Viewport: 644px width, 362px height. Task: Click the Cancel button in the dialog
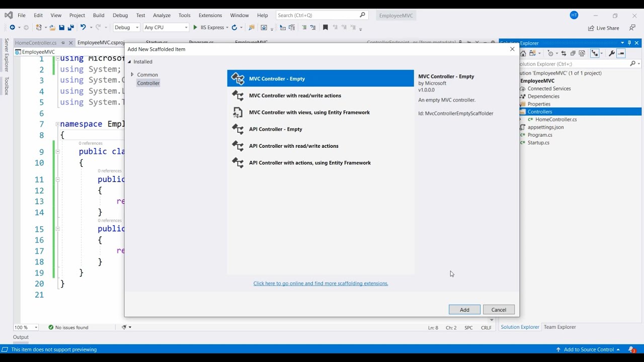tap(499, 310)
